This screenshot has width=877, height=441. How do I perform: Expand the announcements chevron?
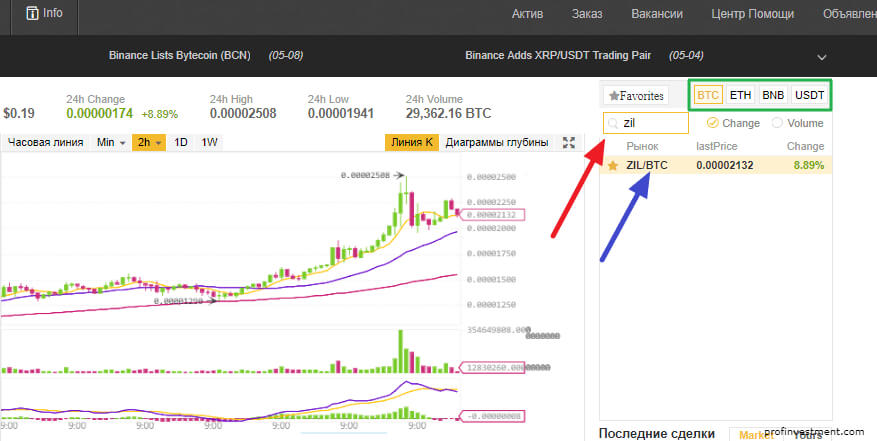coord(822,57)
